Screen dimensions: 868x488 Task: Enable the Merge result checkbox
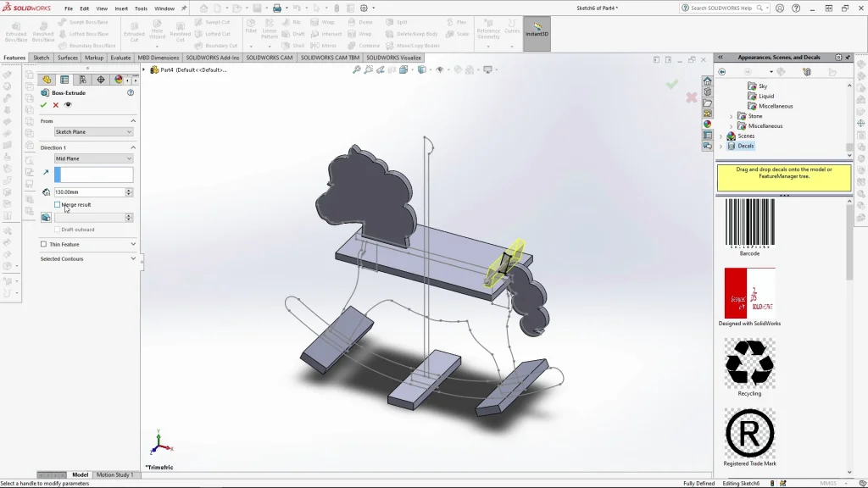[x=59, y=204]
